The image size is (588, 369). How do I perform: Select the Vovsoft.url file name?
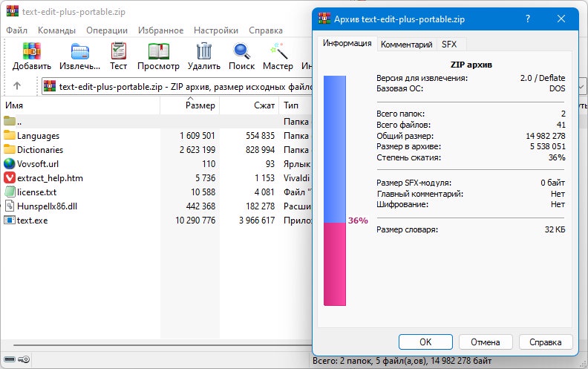pos(38,164)
